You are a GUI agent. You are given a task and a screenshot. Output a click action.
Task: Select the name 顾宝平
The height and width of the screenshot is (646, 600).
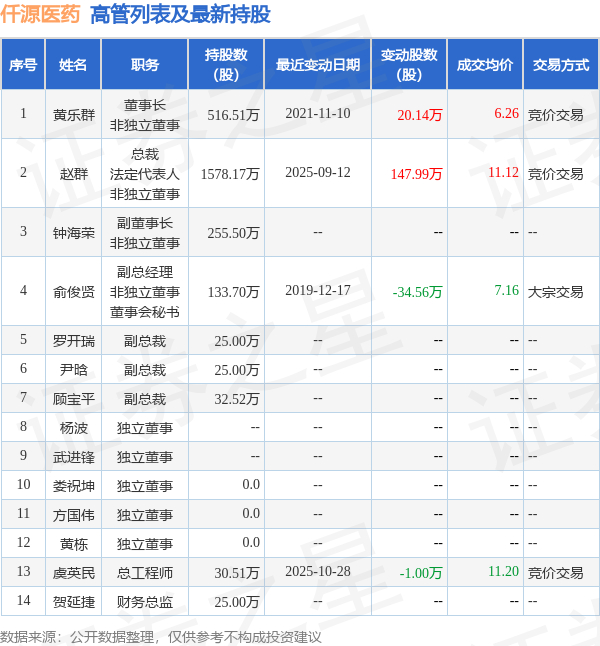(x=74, y=399)
